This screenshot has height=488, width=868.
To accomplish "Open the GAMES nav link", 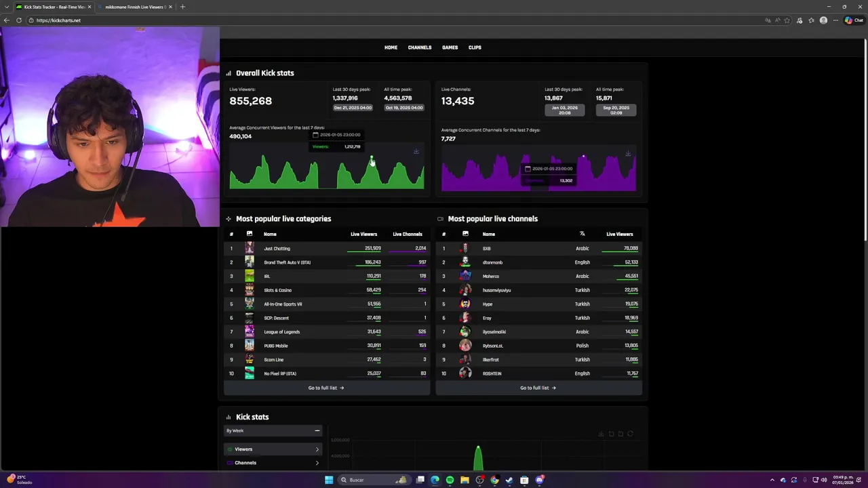I will click(x=450, y=47).
